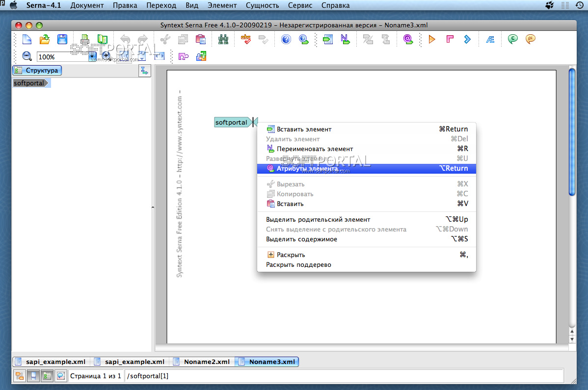Zoom out with the minus magnifier icon
The width and height of the screenshot is (588, 390).
point(27,56)
